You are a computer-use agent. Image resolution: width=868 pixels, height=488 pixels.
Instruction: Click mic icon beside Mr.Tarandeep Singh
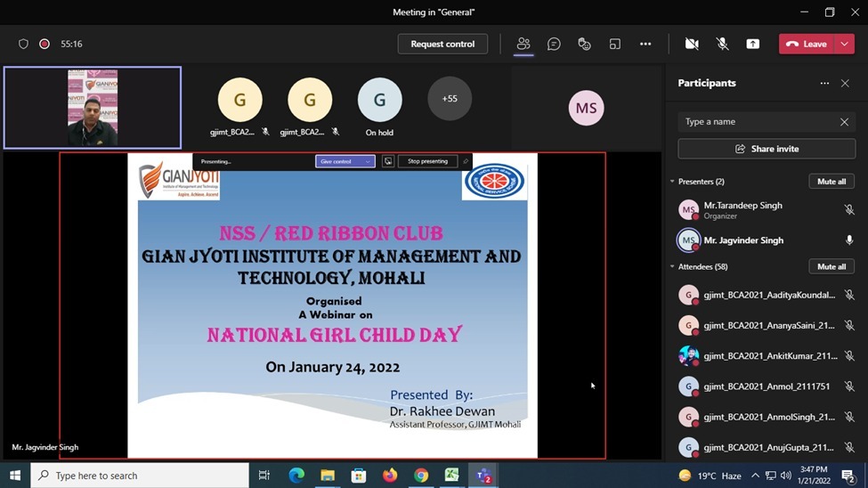pos(849,210)
